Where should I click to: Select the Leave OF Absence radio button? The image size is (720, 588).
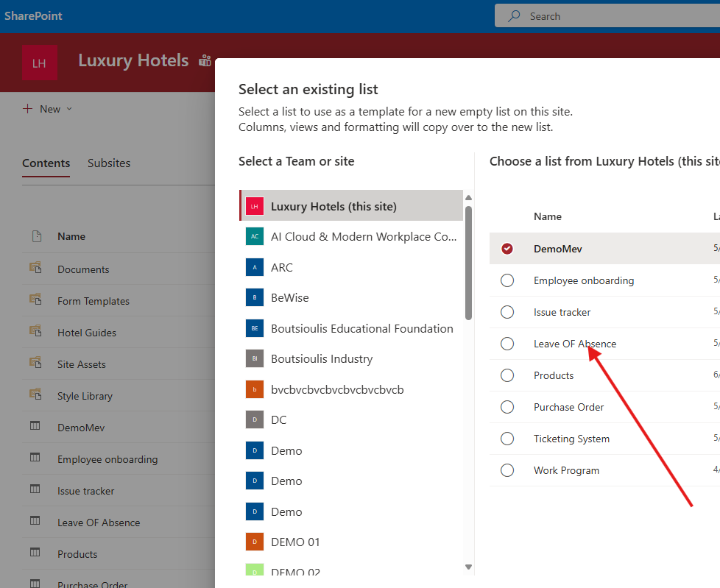point(507,344)
